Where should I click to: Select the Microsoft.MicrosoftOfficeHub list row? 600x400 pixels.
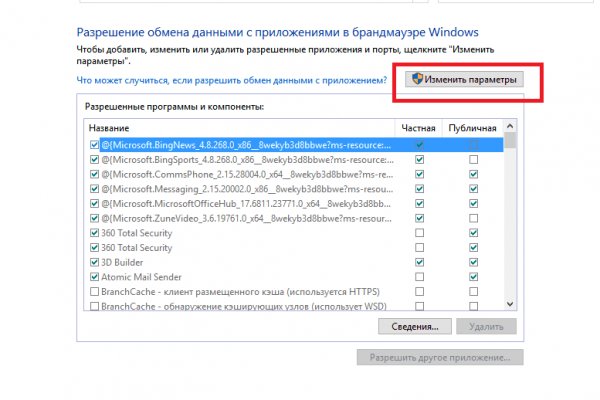click(x=250, y=204)
